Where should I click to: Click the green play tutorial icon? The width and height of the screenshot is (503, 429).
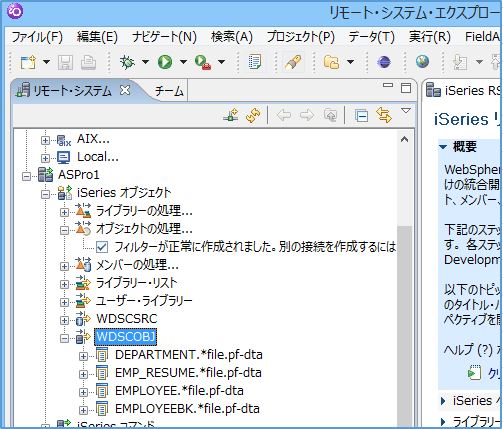coord(474,373)
